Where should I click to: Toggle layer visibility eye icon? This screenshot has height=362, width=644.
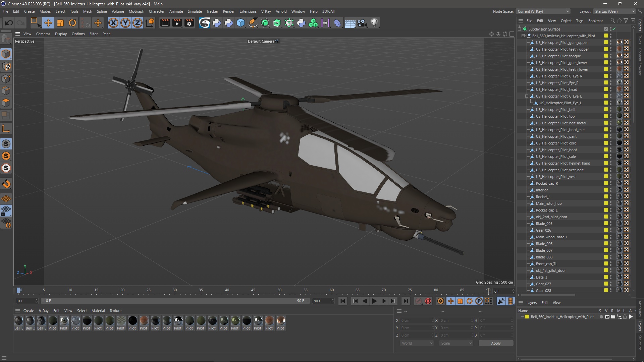coord(607,317)
